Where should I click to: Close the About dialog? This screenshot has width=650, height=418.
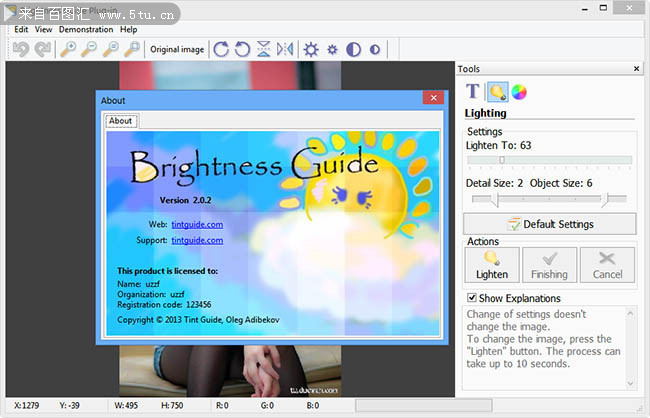(434, 98)
